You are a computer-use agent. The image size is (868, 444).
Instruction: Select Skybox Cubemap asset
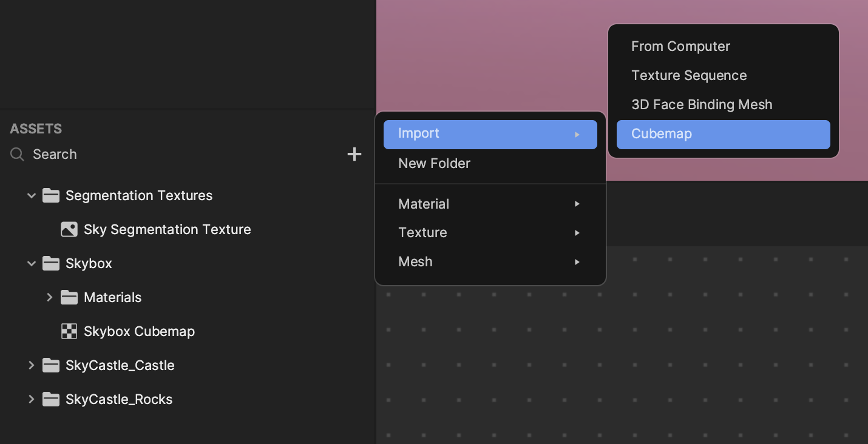(x=140, y=331)
